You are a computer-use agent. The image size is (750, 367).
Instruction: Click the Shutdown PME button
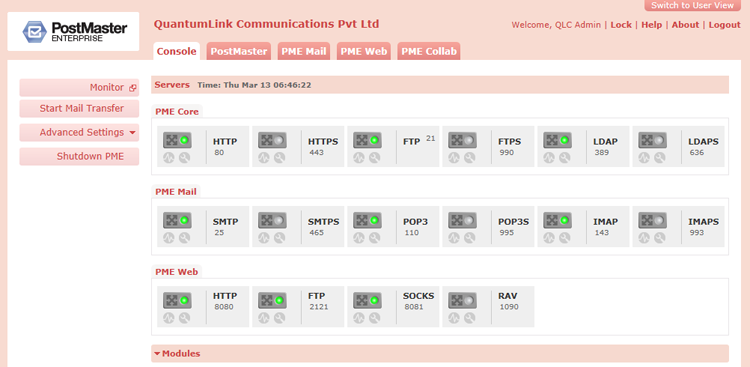79,156
